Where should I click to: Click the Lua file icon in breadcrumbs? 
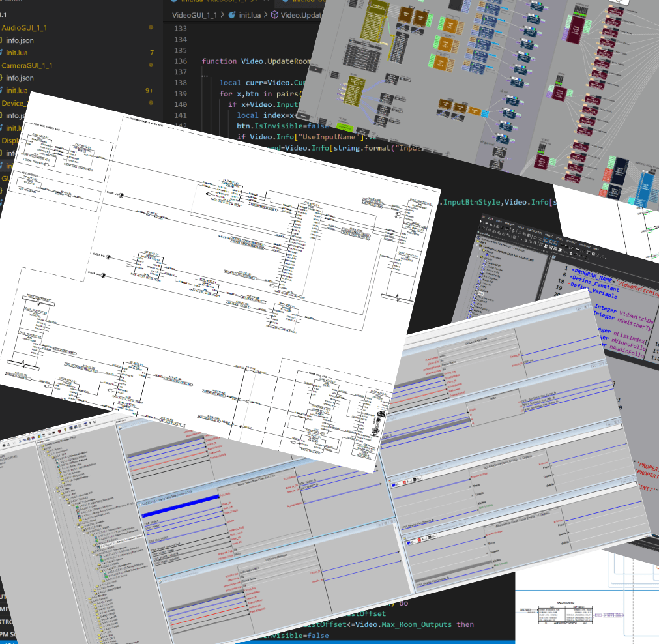[232, 15]
